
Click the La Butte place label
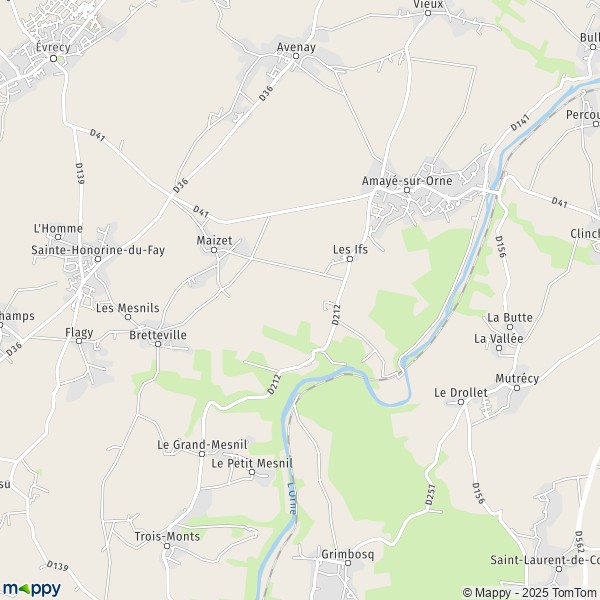(x=510, y=318)
